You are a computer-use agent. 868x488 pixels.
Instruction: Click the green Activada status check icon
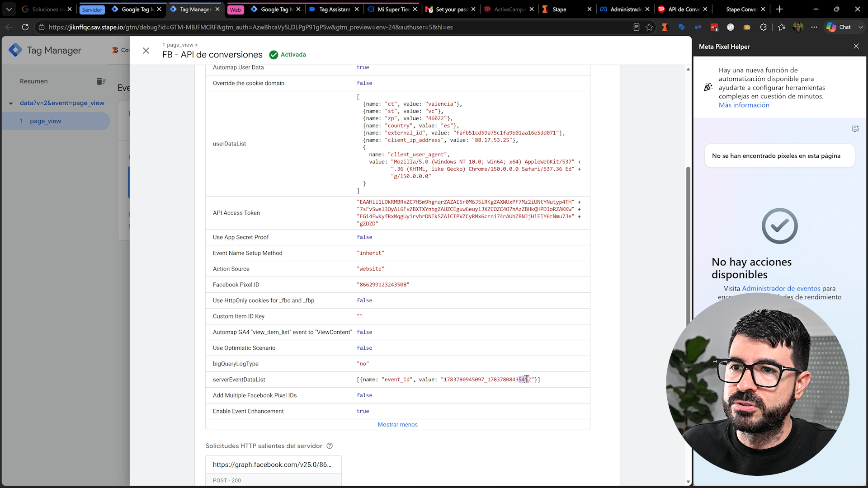274,55
